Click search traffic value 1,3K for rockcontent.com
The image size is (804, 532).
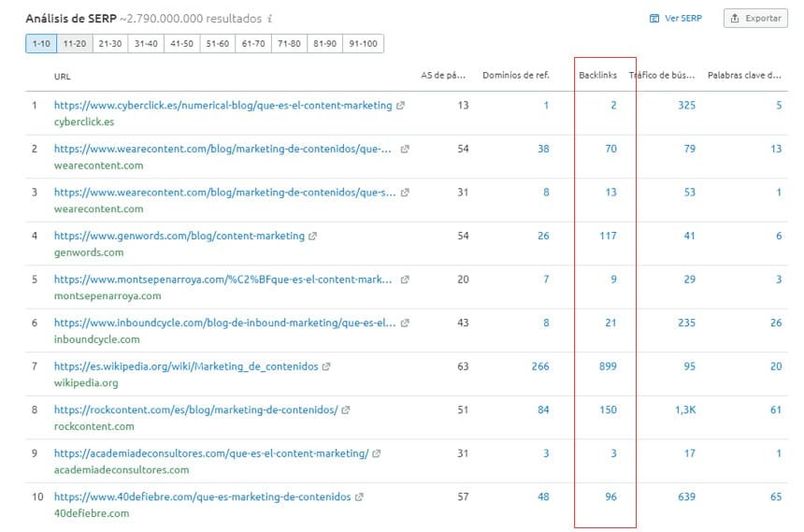click(685, 410)
